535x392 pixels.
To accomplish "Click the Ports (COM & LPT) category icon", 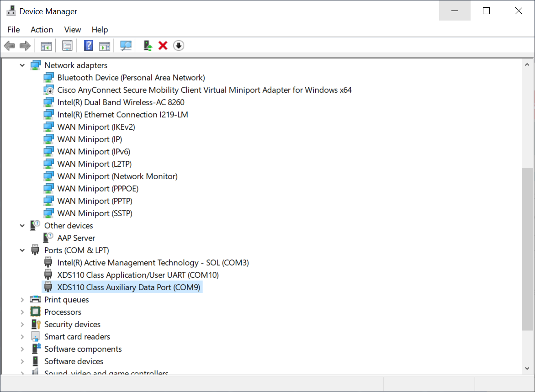I will click(35, 250).
